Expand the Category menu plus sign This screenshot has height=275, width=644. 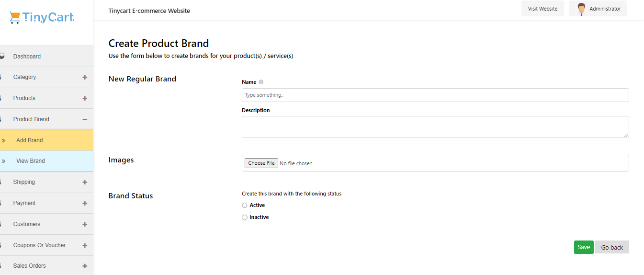tap(85, 77)
